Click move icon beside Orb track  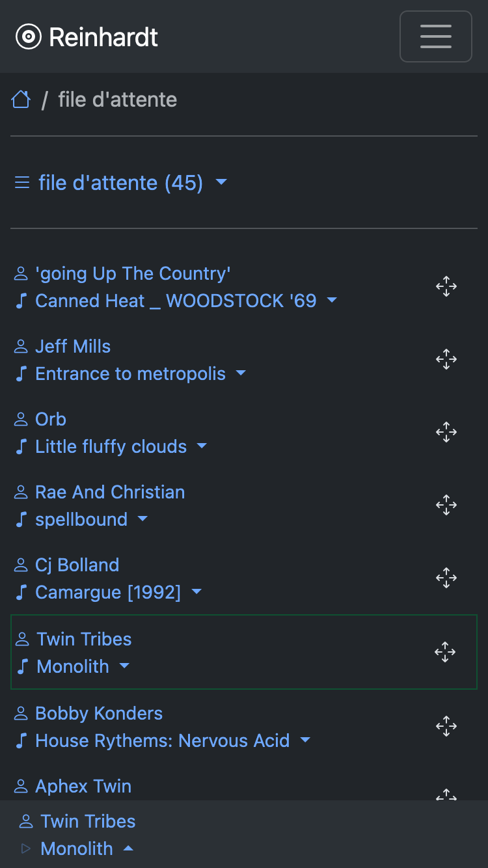click(446, 432)
